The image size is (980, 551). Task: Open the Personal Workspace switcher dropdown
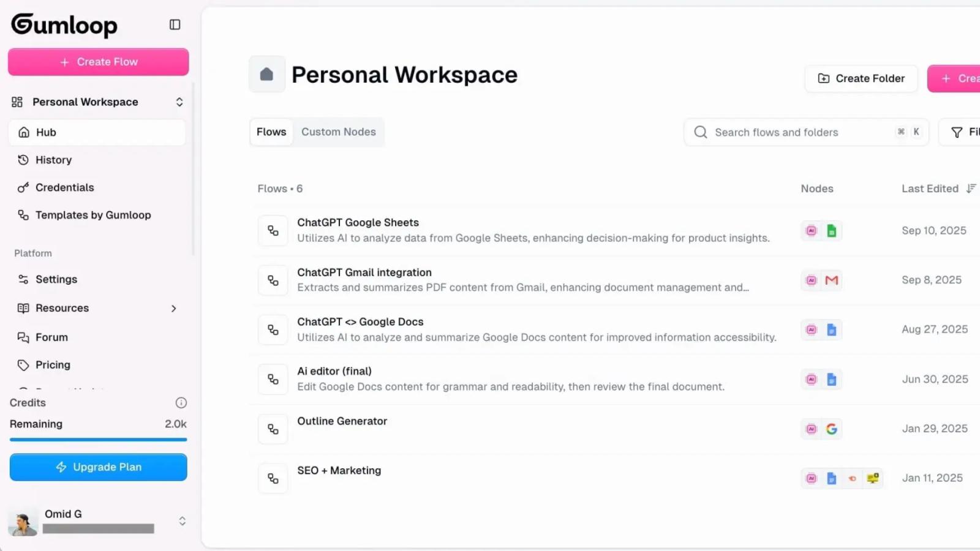pos(98,102)
